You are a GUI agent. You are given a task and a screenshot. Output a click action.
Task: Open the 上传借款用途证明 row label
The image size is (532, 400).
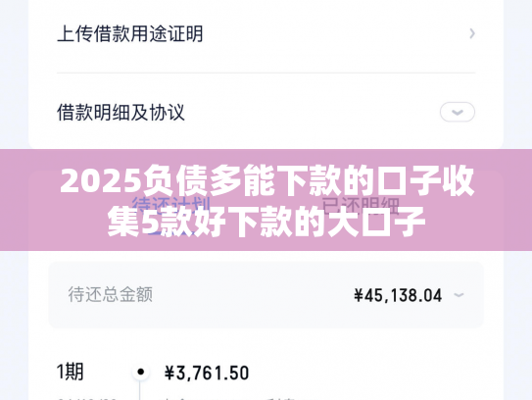pos(130,34)
